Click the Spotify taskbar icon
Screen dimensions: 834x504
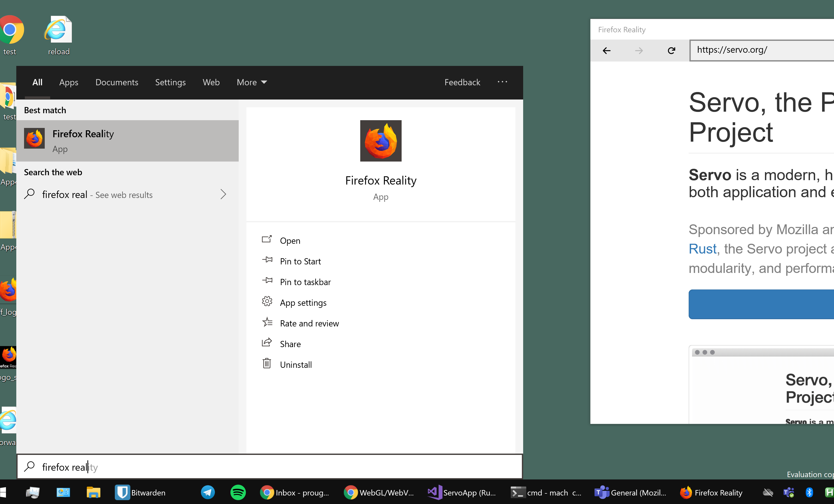(238, 493)
